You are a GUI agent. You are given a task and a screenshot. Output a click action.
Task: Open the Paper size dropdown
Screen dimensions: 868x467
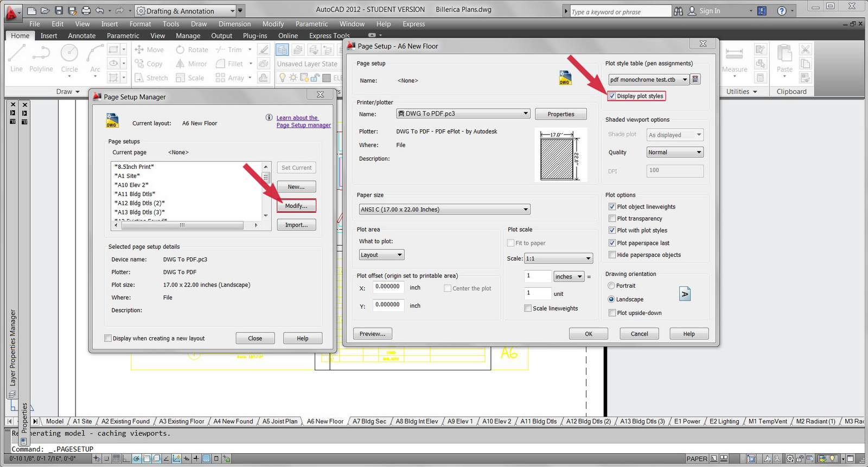pos(444,210)
